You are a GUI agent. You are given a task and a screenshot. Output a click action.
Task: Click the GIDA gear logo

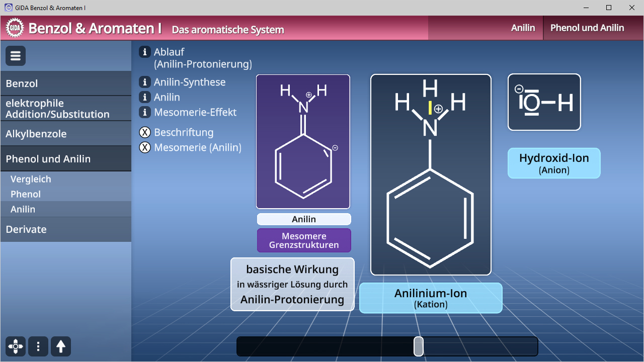15,28
